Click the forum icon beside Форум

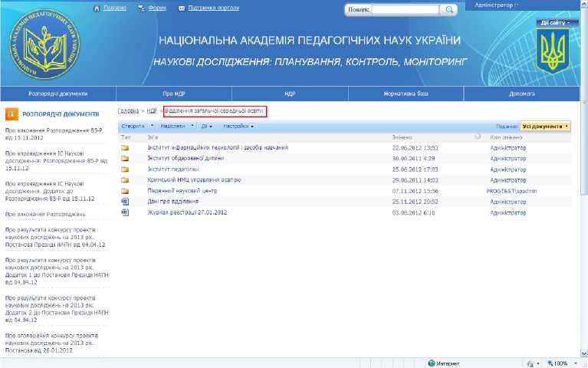pyautogui.click(x=141, y=8)
